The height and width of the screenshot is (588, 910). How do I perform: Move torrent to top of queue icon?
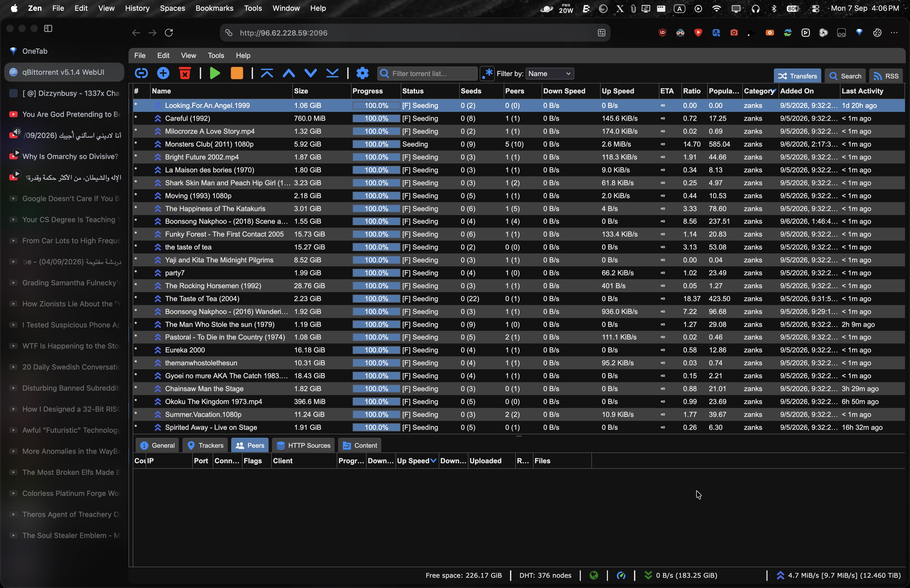pyautogui.click(x=267, y=73)
